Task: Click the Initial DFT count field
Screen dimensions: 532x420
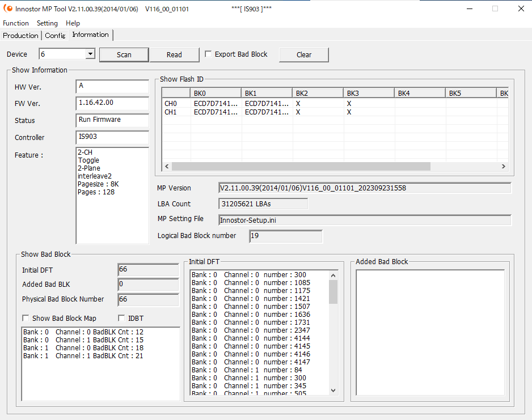Action: point(148,269)
